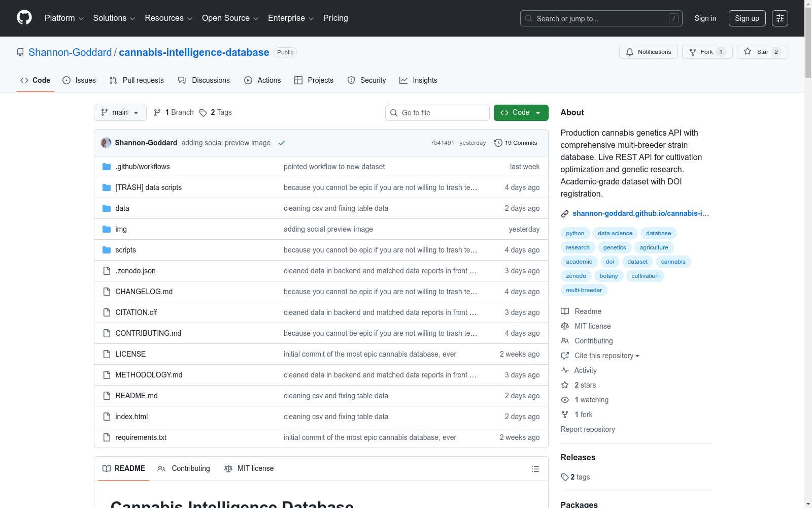Open the Security tab

366,80
